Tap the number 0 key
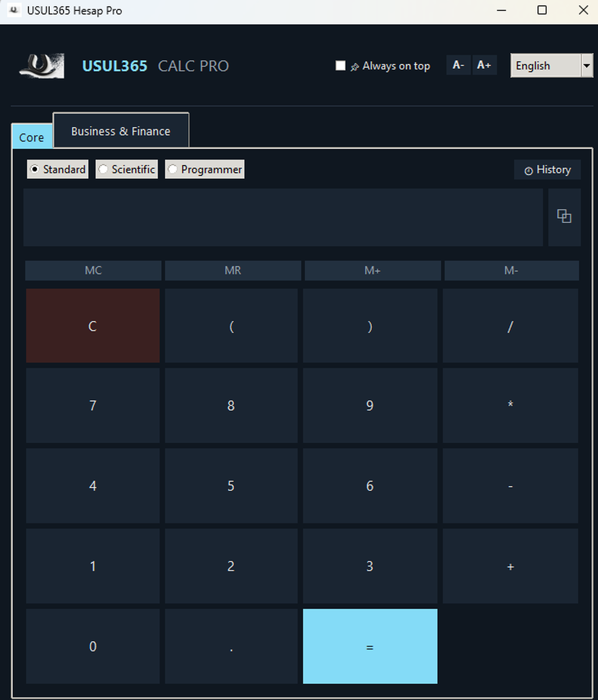 click(93, 646)
